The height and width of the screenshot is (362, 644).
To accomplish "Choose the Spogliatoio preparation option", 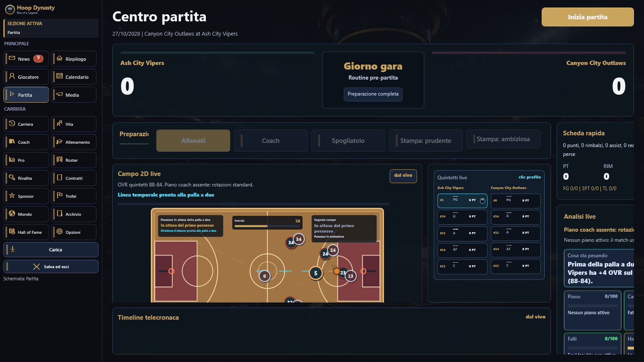I will click(348, 140).
